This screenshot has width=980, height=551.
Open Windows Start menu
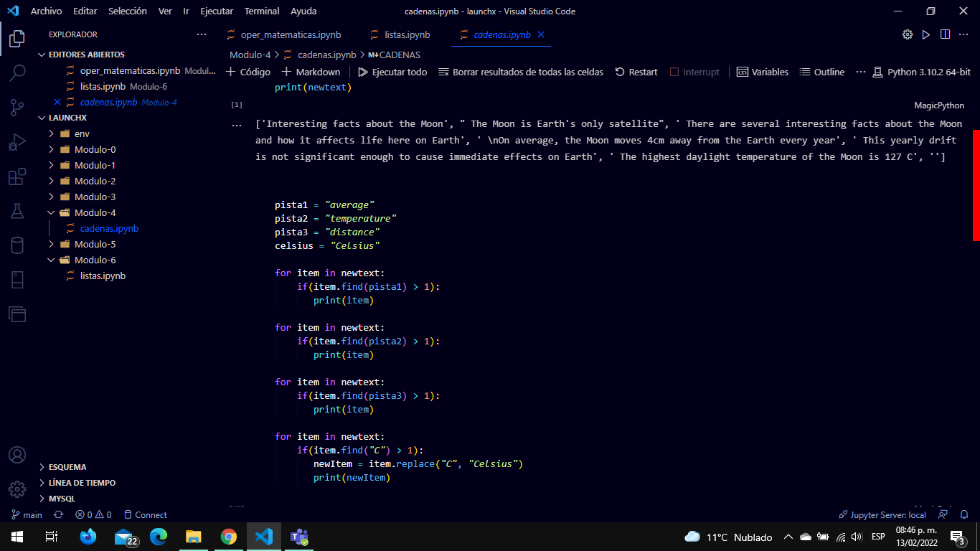tap(17, 537)
